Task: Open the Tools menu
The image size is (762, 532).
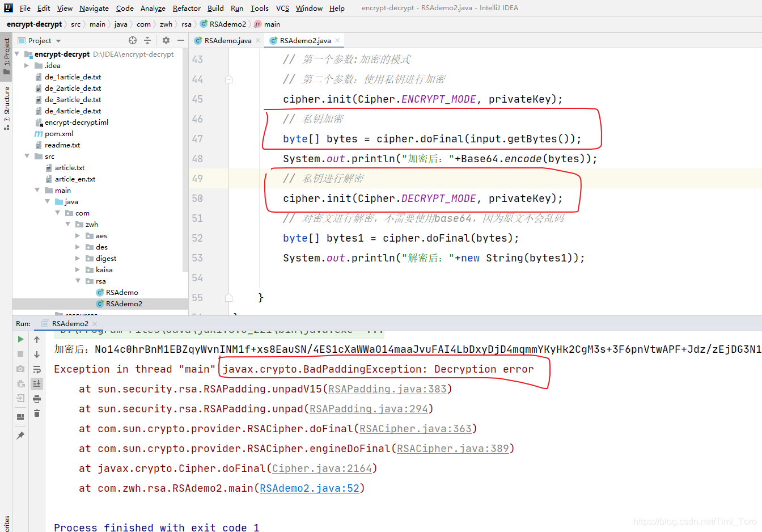Action: click(x=259, y=8)
